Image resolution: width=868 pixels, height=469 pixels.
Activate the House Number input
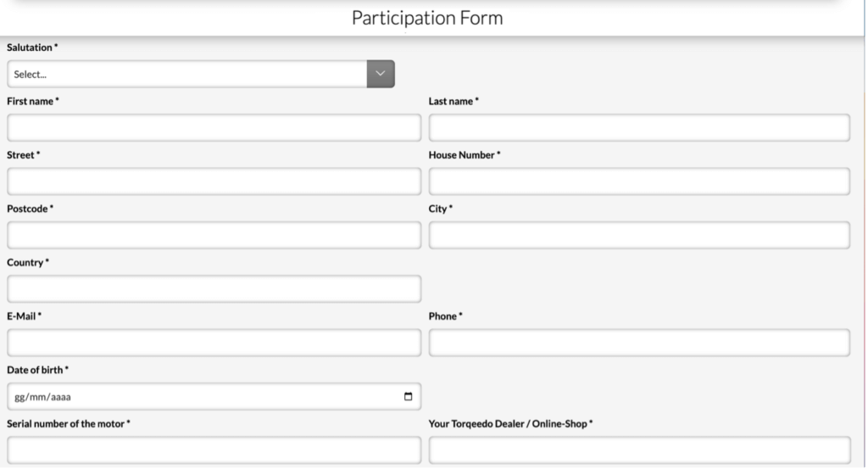click(x=639, y=181)
